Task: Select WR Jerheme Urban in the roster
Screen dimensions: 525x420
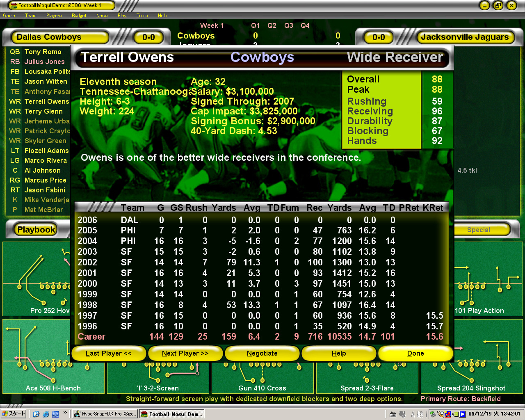Action: pyautogui.click(x=39, y=121)
